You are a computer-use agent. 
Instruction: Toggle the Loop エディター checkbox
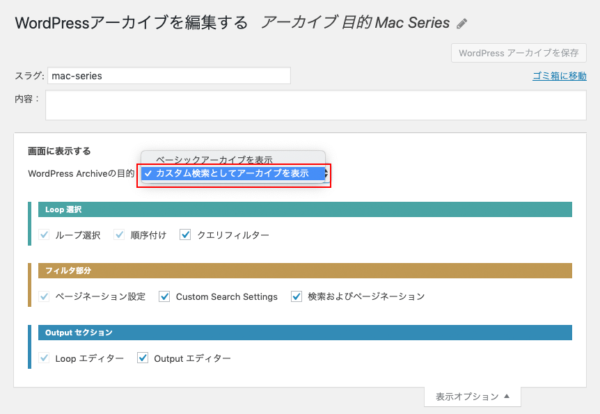(x=44, y=358)
